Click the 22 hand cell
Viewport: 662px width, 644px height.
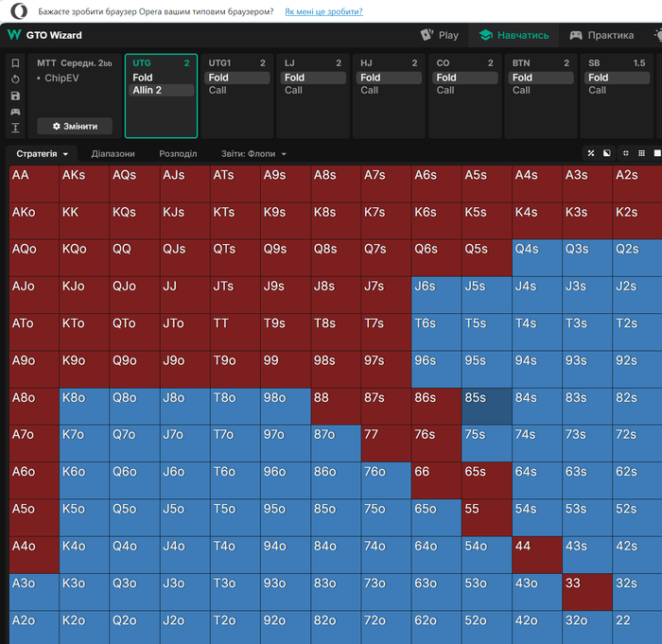coord(637,628)
